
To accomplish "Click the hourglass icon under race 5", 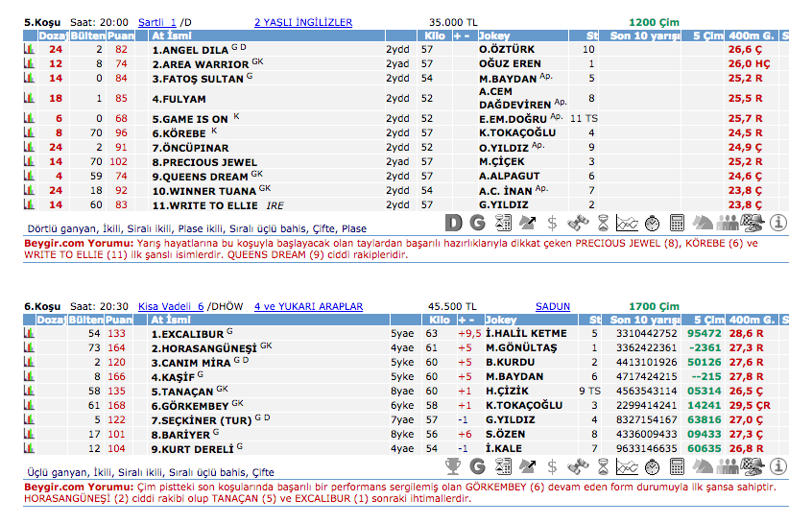I will (x=602, y=223).
